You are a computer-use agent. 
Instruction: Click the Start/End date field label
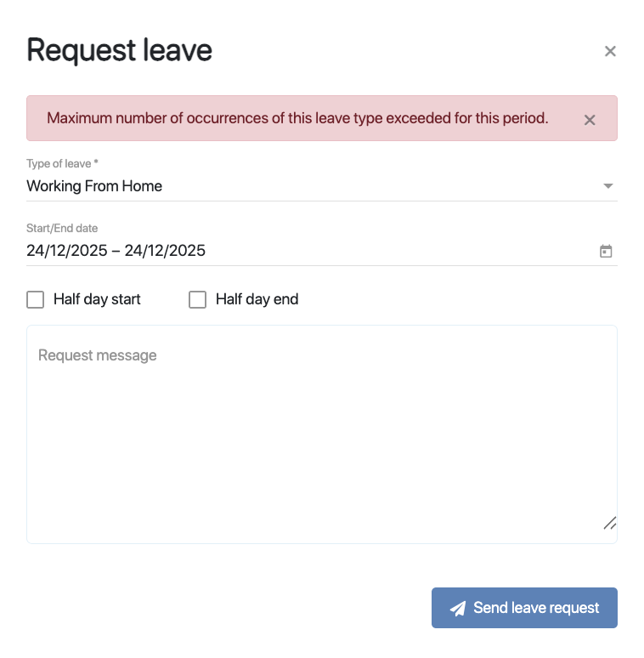[x=62, y=228]
